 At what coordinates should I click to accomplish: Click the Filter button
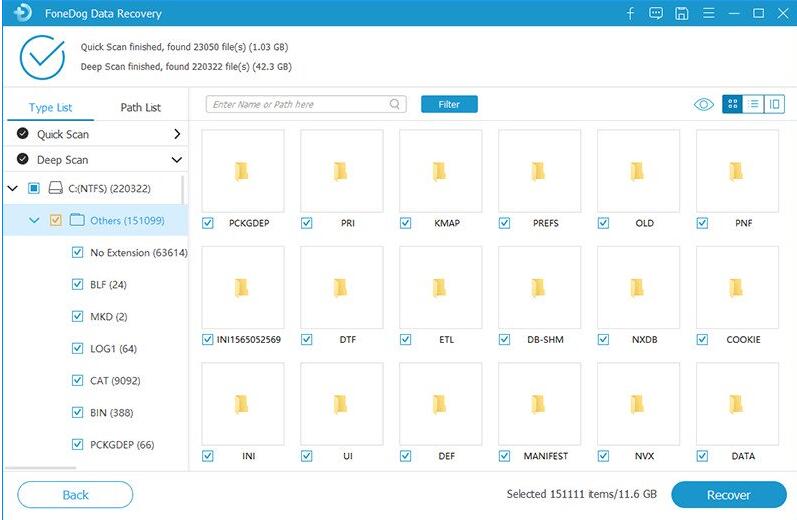449,104
